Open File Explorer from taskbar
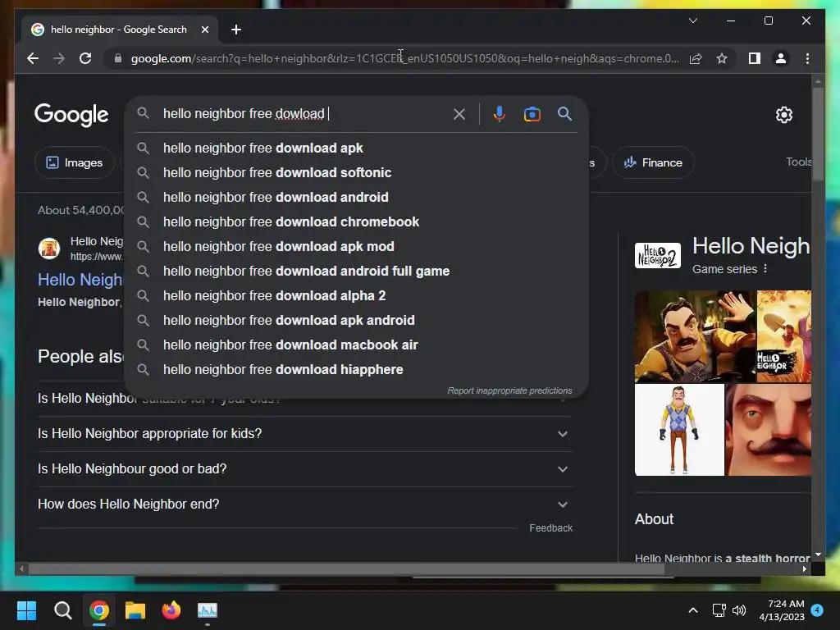Screen dimensions: 840x630 135,610
